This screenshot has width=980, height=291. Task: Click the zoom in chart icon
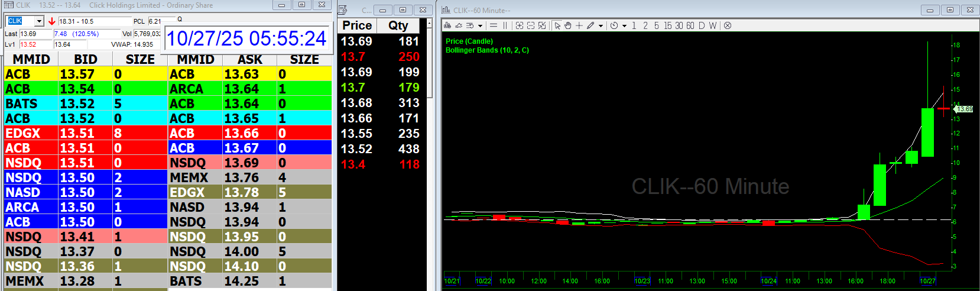coord(519,25)
